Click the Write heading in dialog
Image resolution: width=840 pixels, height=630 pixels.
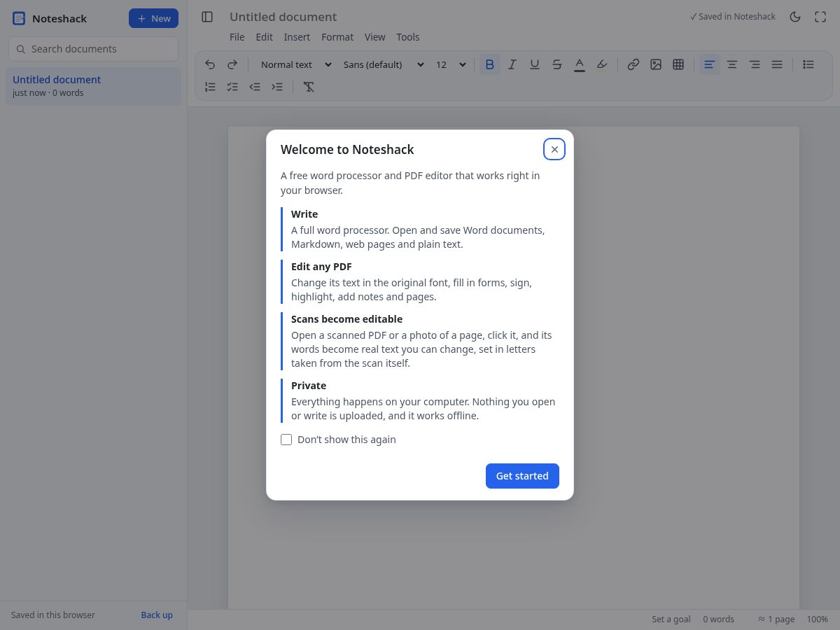tap(304, 214)
